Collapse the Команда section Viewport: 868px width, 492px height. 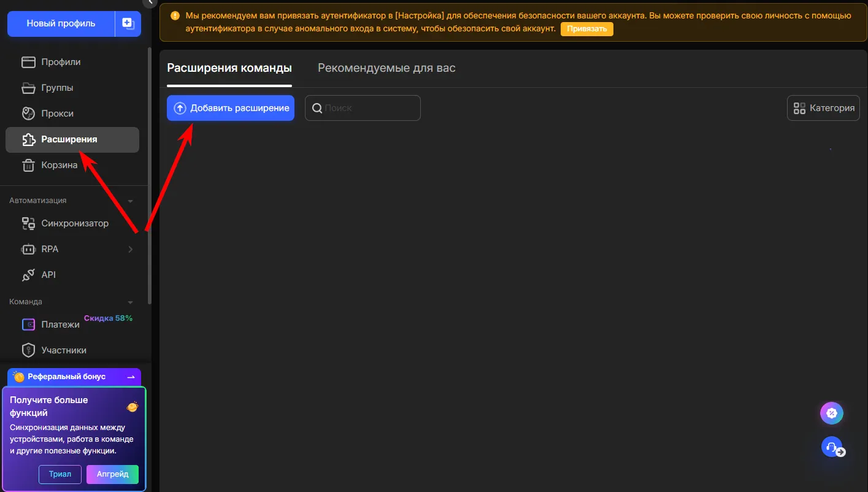130,302
